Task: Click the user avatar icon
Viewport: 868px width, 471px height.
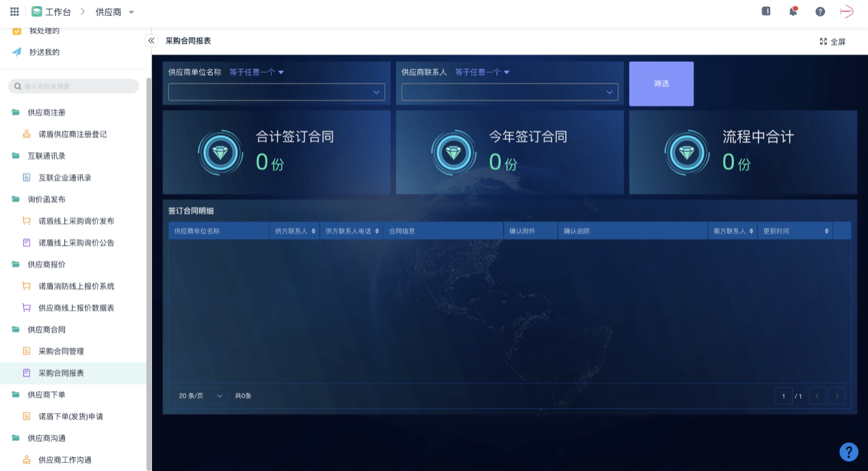Action: [x=847, y=12]
